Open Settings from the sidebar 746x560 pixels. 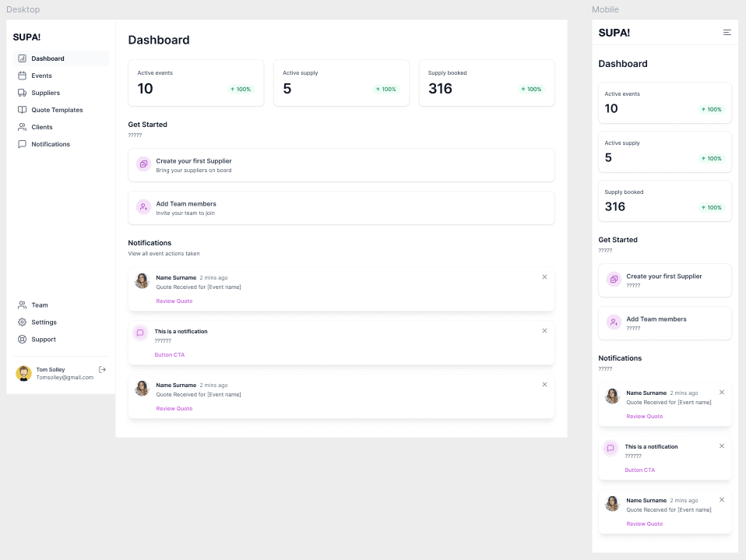coord(61,322)
